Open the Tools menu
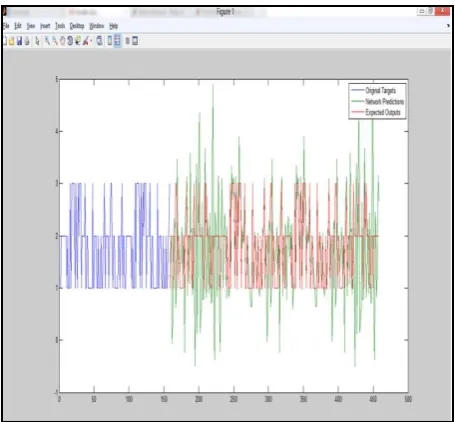455x422 pixels. 60,26
